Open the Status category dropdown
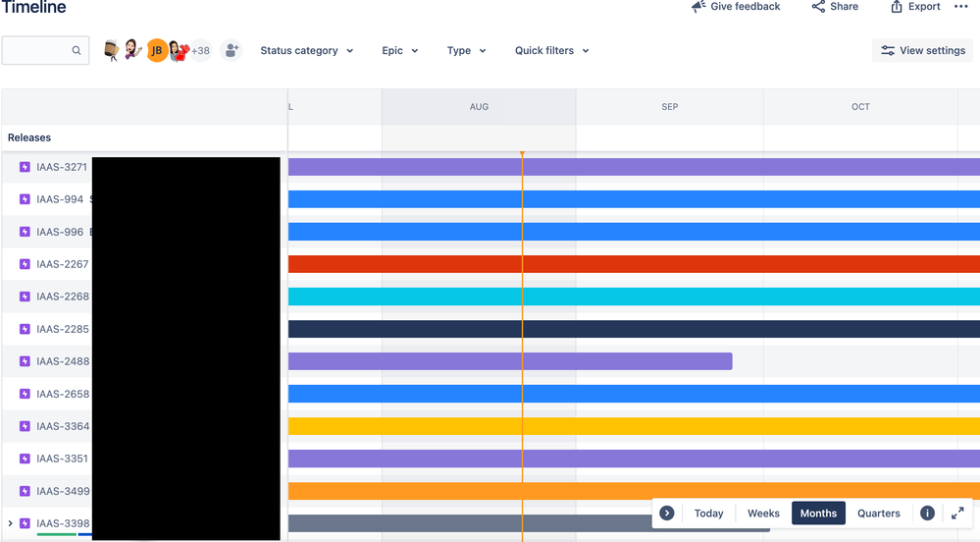Image resolution: width=980 pixels, height=542 pixels. 306,51
